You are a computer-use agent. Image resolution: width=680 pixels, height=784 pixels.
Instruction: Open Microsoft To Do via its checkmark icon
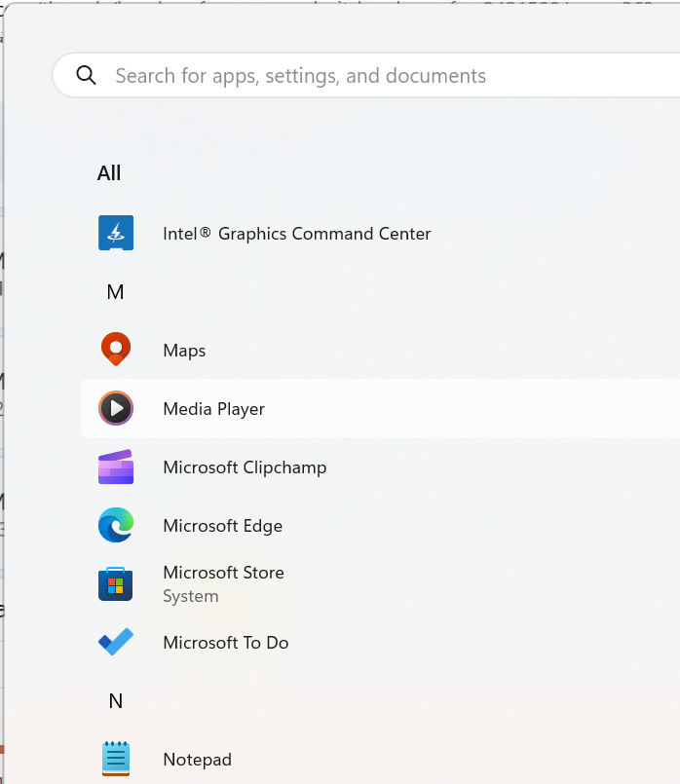pos(116,642)
